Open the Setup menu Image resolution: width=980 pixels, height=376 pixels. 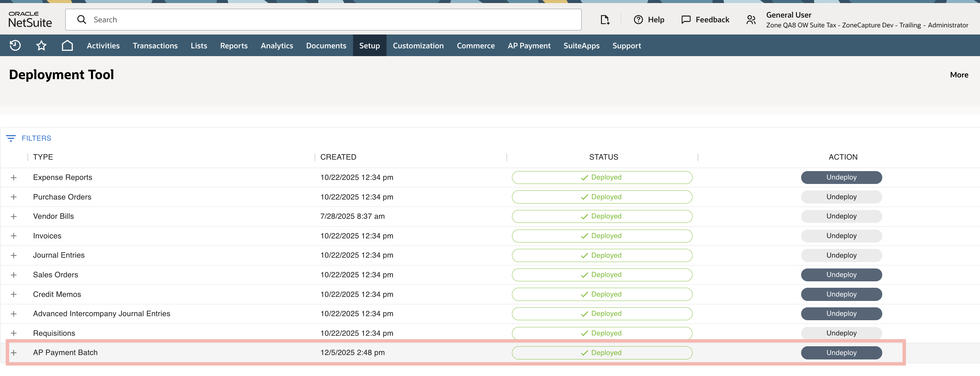(x=369, y=46)
